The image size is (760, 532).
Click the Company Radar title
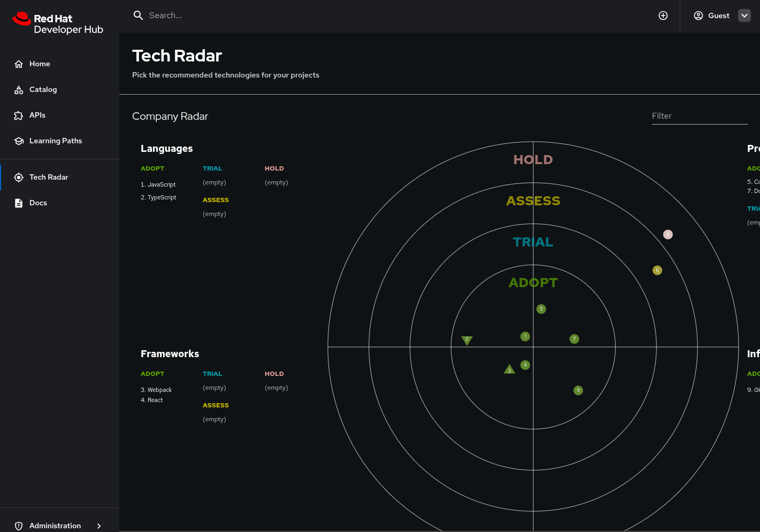pos(170,116)
